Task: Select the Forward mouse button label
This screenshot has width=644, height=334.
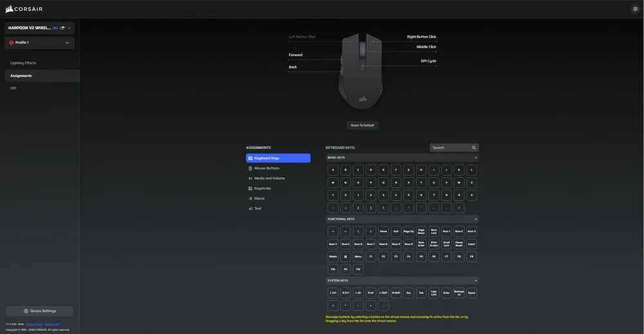Action: pyautogui.click(x=296, y=55)
